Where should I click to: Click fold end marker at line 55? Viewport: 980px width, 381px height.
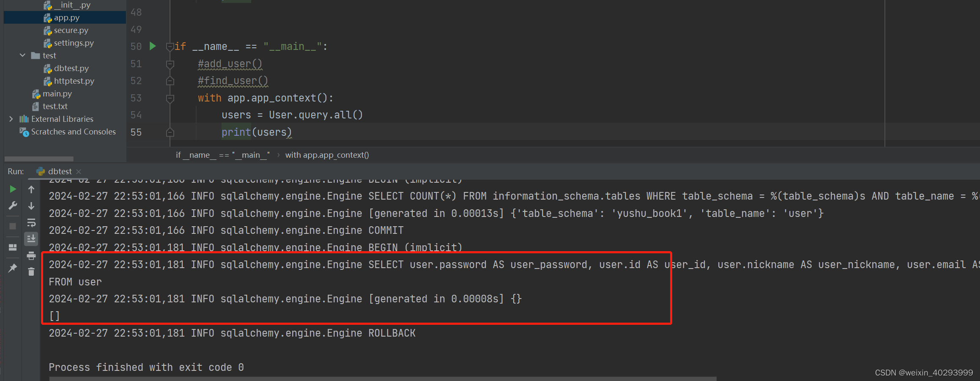pyautogui.click(x=170, y=132)
